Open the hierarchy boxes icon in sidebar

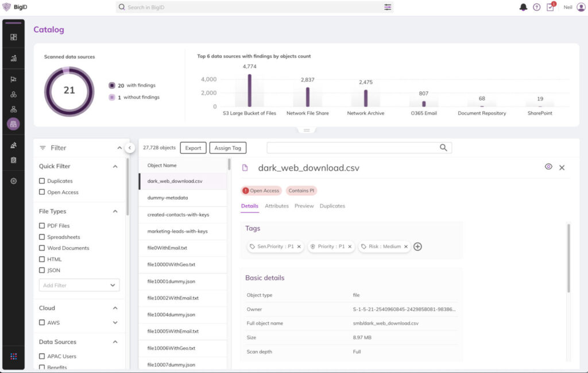[14, 109]
